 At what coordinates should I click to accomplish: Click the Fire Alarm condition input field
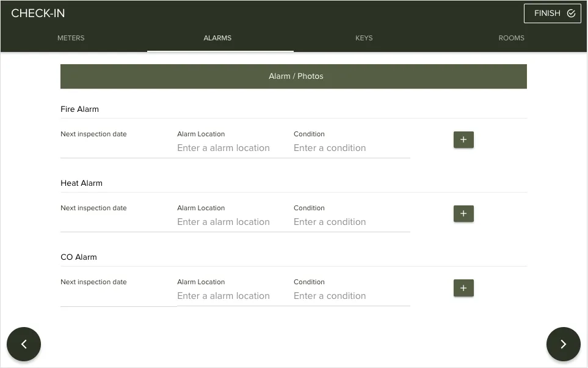(x=352, y=148)
